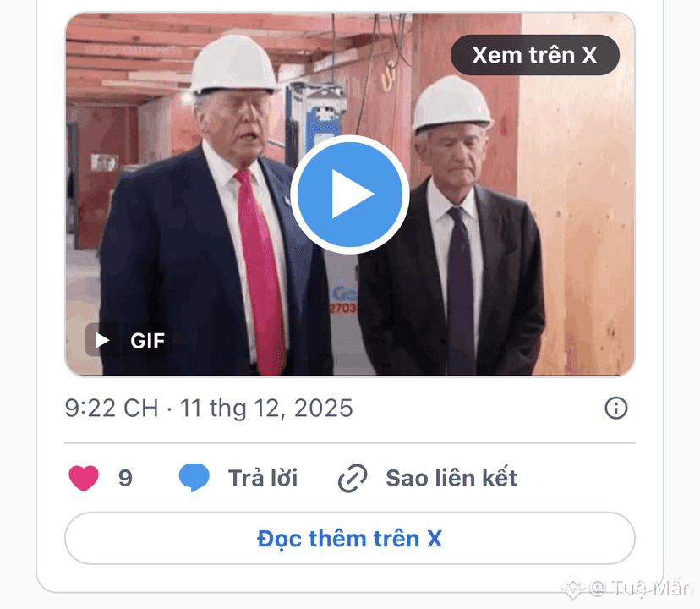The height and width of the screenshot is (609, 700).
Task: Play the GIF using the large blue play button
Action: [x=349, y=195]
